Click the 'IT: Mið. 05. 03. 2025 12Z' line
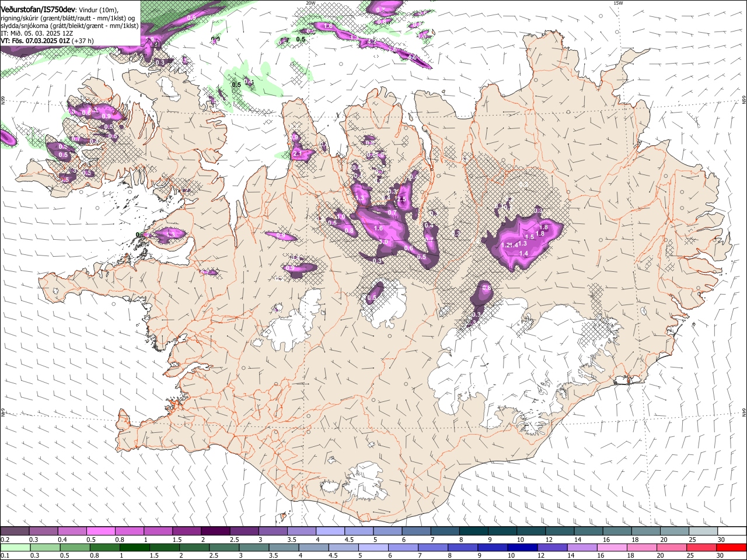Viewport: 747px width, 560px height. [36, 33]
